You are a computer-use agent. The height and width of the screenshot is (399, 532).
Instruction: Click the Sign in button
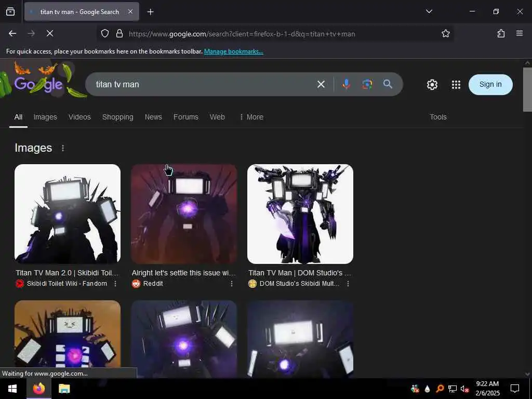490,85
